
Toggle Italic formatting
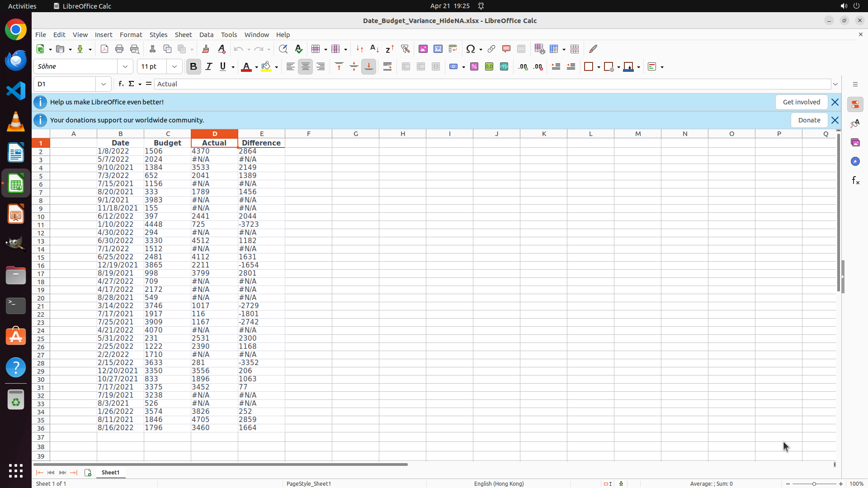click(208, 67)
